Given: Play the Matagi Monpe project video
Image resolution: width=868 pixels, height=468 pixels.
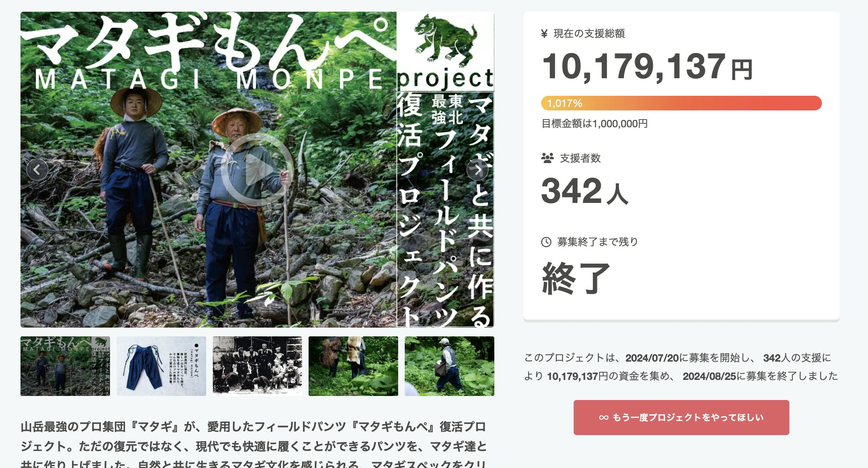Looking at the screenshot, I should click(x=257, y=170).
